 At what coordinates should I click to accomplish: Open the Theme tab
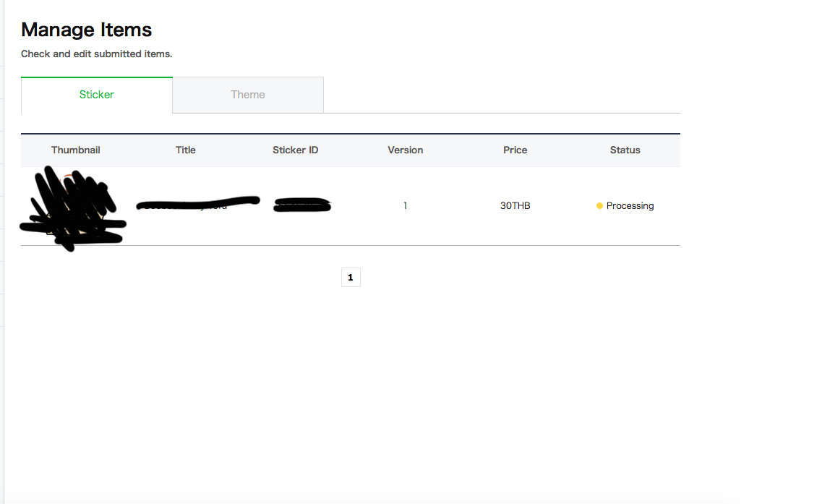pos(248,95)
